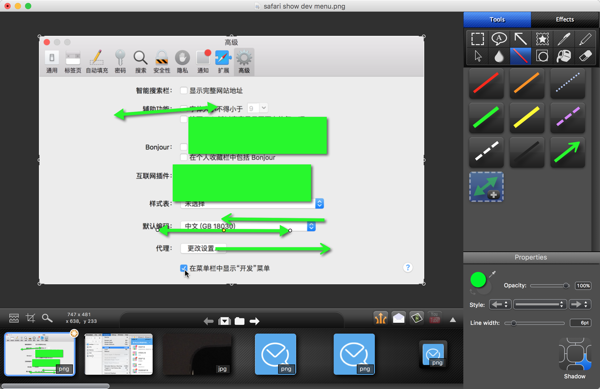
Task: Select the star stamp tool
Action: click(x=542, y=39)
